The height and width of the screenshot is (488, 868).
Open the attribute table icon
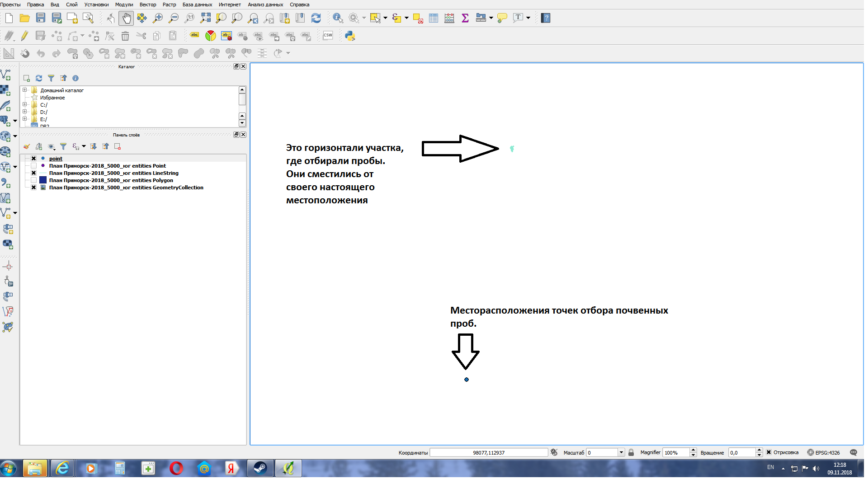(x=434, y=18)
